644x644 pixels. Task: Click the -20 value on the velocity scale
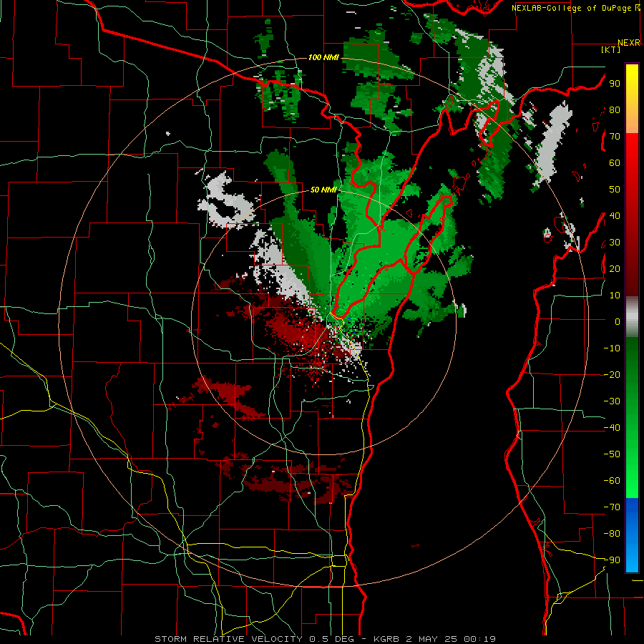[612, 374]
